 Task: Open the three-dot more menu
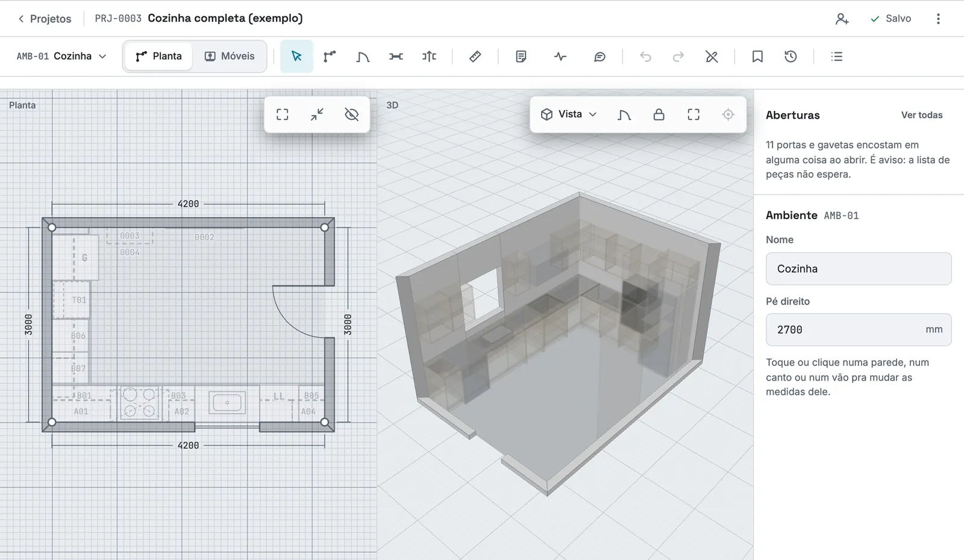[938, 19]
